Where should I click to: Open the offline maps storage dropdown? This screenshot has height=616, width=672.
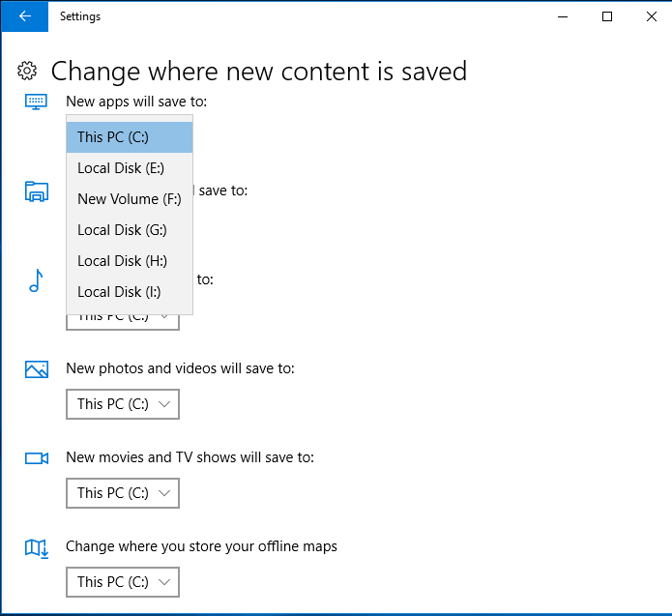(x=123, y=582)
